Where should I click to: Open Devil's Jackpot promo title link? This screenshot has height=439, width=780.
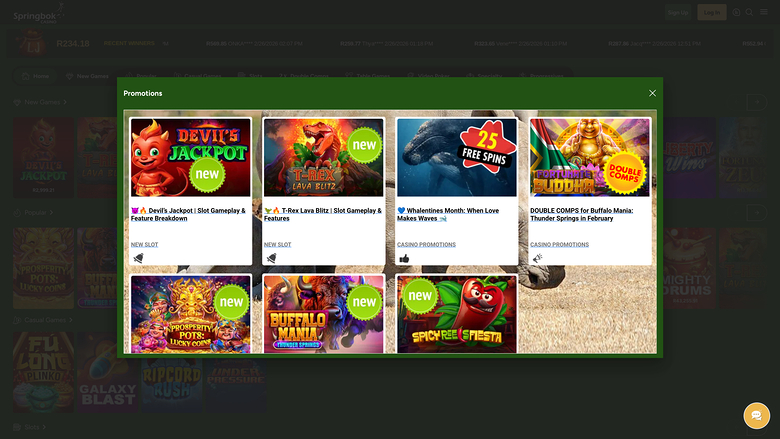(x=188, y=214)
